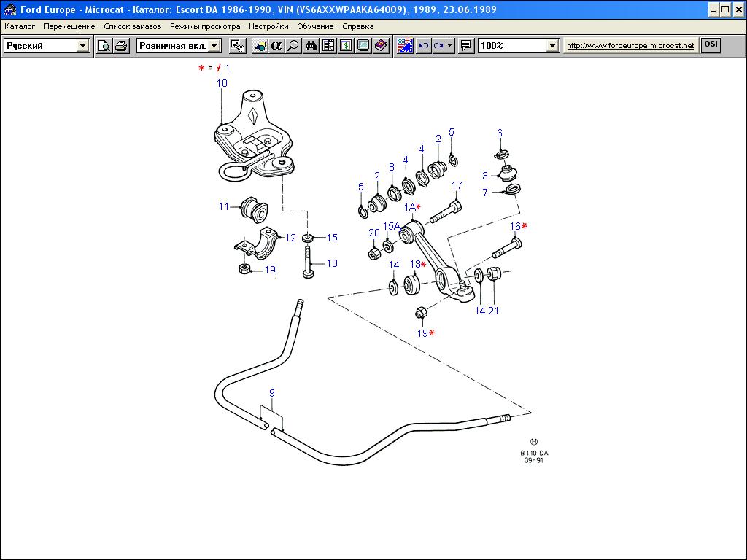Screen dimensions: 747x560
Task: Click the speech bubble notes icon
Action: (x=466, y=46)
